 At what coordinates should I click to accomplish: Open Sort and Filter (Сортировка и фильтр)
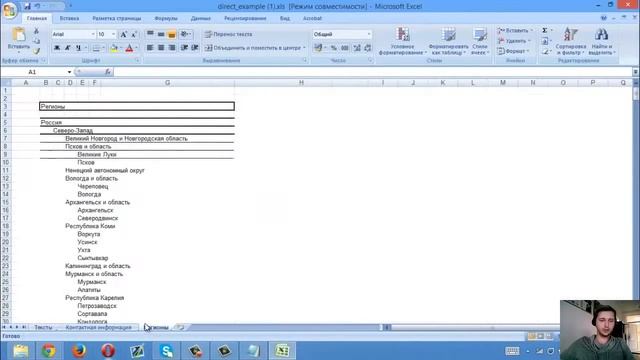571,41
